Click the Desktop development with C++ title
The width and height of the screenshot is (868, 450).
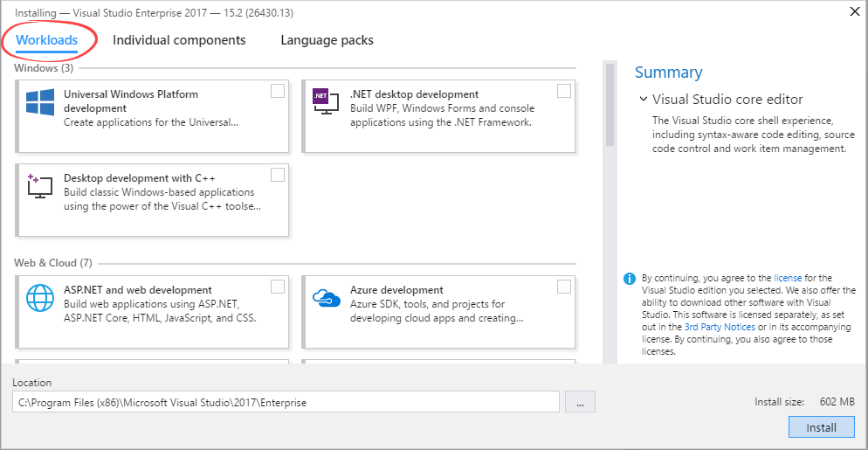click(x=140, y=178)
